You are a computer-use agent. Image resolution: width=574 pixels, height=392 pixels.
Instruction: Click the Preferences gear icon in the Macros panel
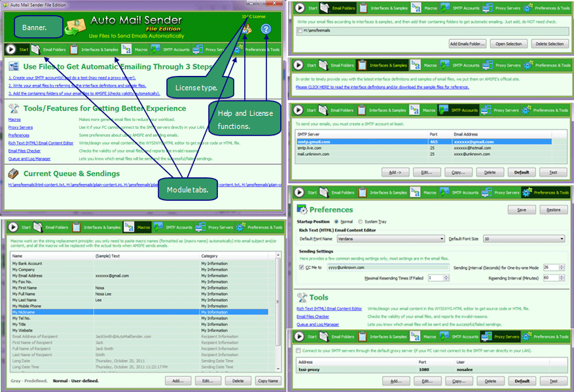click(240, 227)
